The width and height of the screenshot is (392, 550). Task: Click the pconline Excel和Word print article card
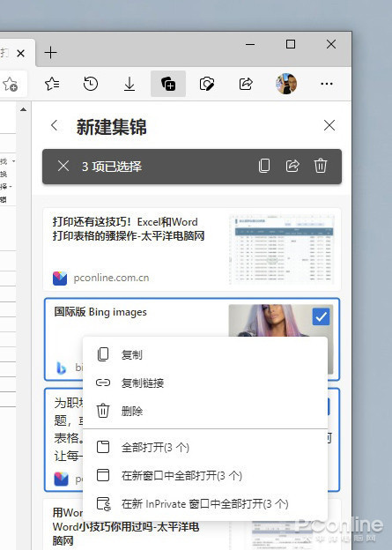pyautogui.click(x=192, y=249)
